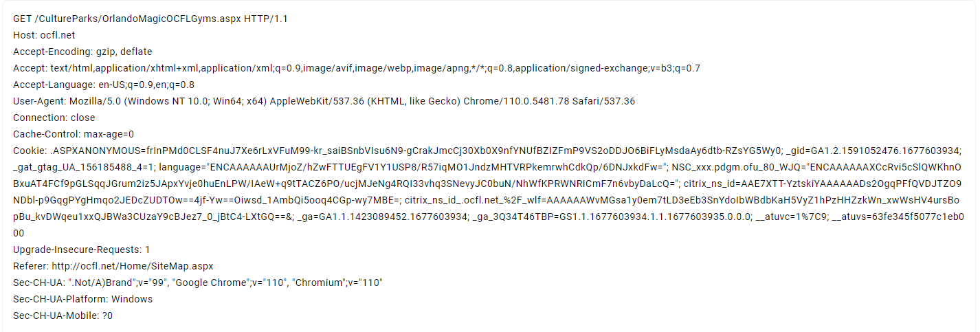Click the _gat_gtag_UA_156185488_4 cookie text
The height and width of the screenshot is (332, 980).
pyautogui.click(x=85, y=167)
